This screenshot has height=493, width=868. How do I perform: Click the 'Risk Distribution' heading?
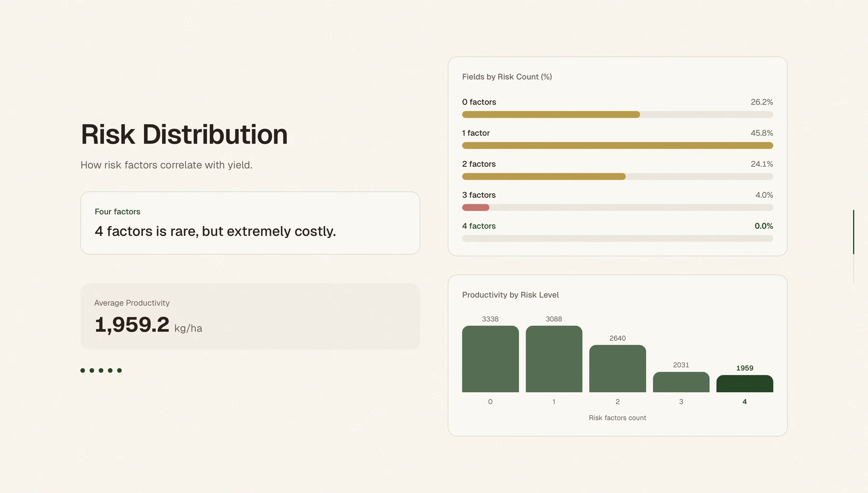click(x=184, y=134)
